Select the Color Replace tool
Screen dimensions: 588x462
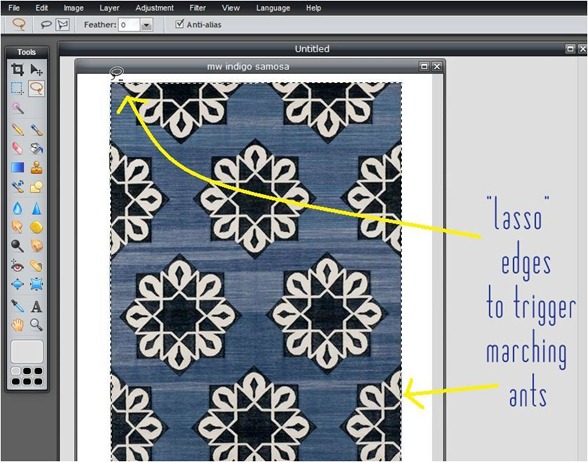[17, 187]
